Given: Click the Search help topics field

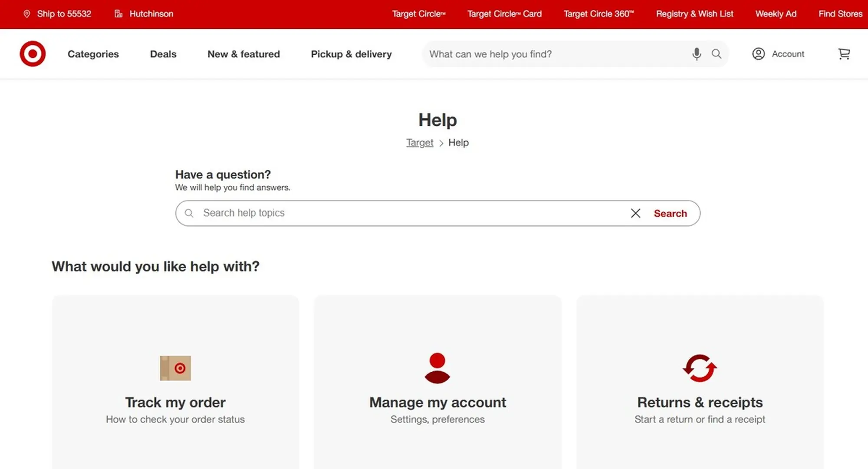Looking at the screenshot, I should point(408,213).
